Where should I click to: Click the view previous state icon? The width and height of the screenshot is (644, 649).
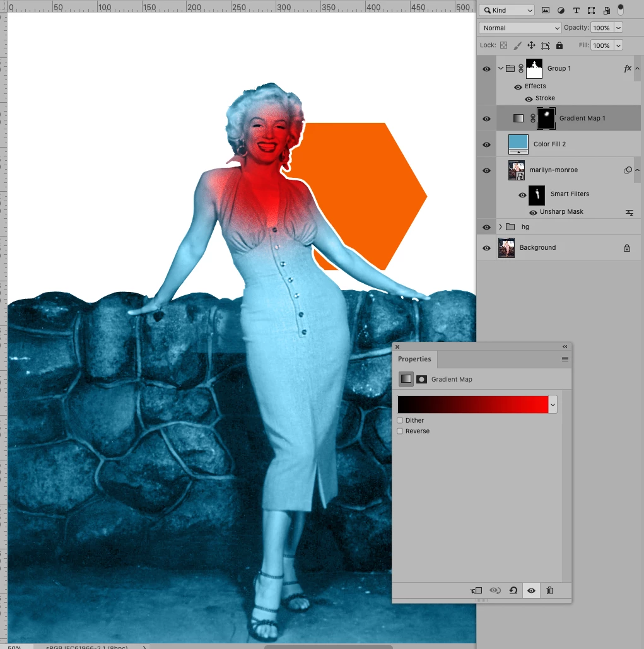495,590
